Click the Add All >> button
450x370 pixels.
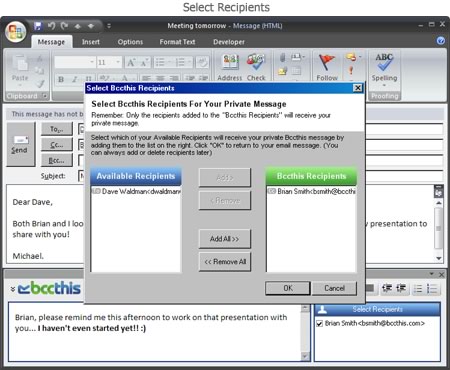coord(224,239)
